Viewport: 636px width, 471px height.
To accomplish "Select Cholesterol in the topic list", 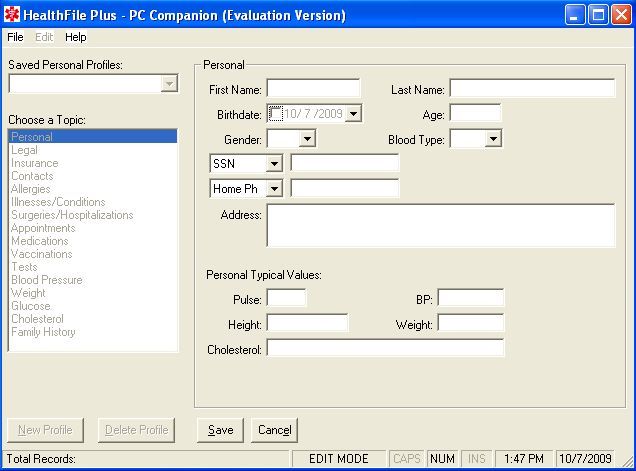I will [92, 318].
